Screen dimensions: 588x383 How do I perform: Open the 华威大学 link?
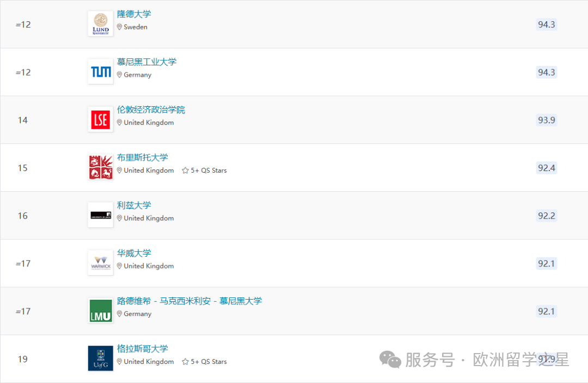pyautogui.click(x=134, y=253)
